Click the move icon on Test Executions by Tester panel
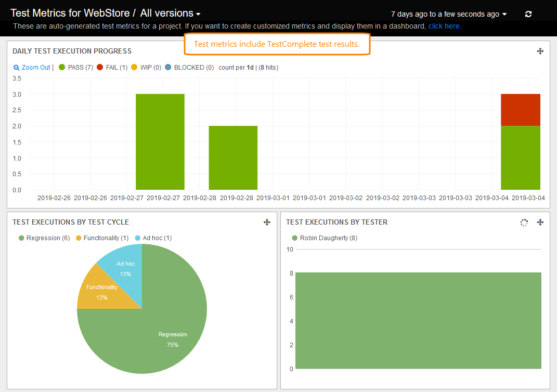Image resolution: width=557 pixels, height=392 pixels. (540, 222)
